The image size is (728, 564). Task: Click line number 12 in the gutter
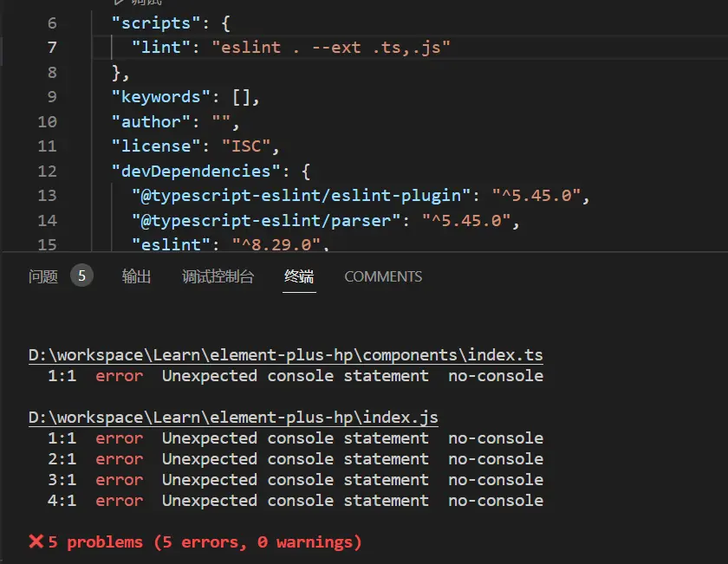point(47,171)
